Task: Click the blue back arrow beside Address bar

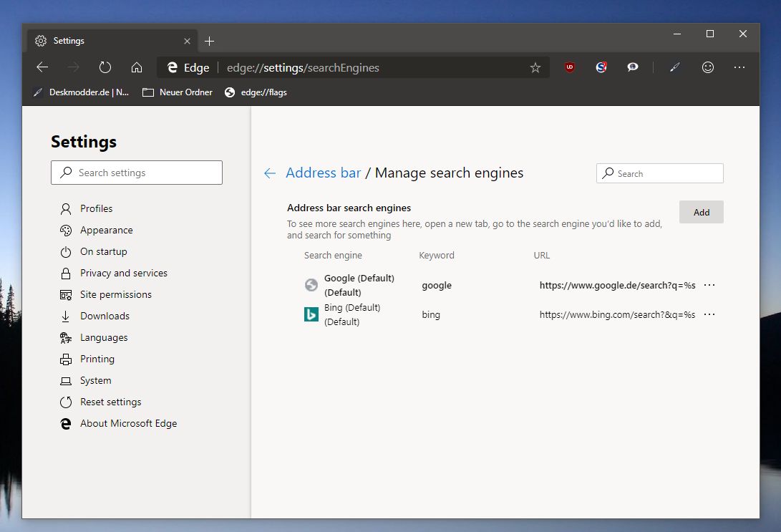Action: (x=269, y=173)
